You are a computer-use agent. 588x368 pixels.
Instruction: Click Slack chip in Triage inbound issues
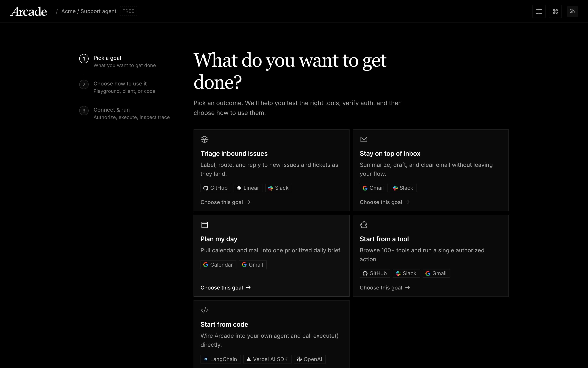(279, 188)
